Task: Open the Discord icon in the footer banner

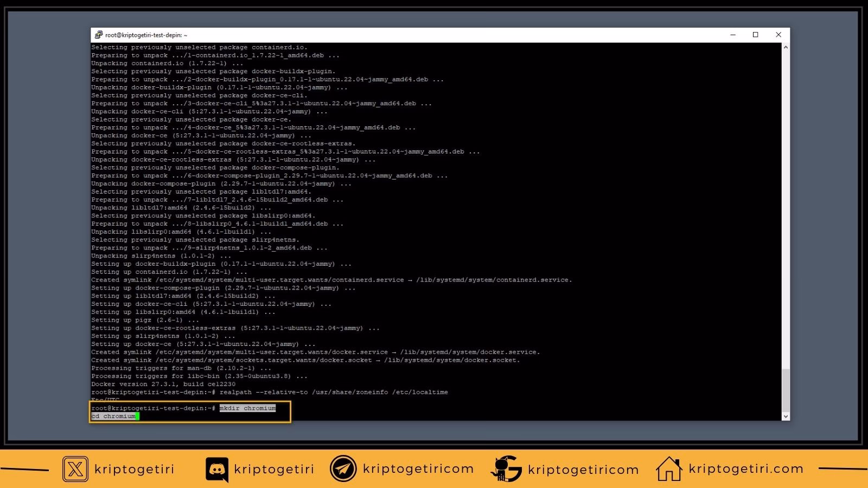Action: 217,469
